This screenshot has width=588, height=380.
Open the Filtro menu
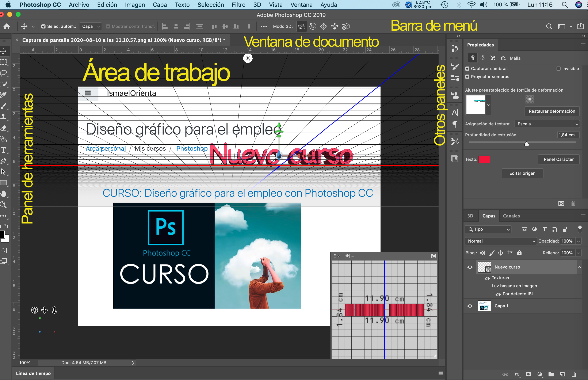tap(238, 5)
